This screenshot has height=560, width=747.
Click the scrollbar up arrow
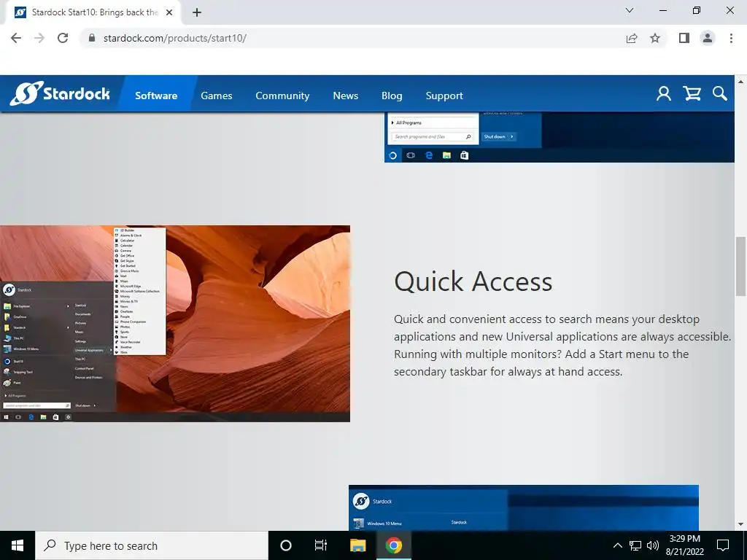[741, 82]
